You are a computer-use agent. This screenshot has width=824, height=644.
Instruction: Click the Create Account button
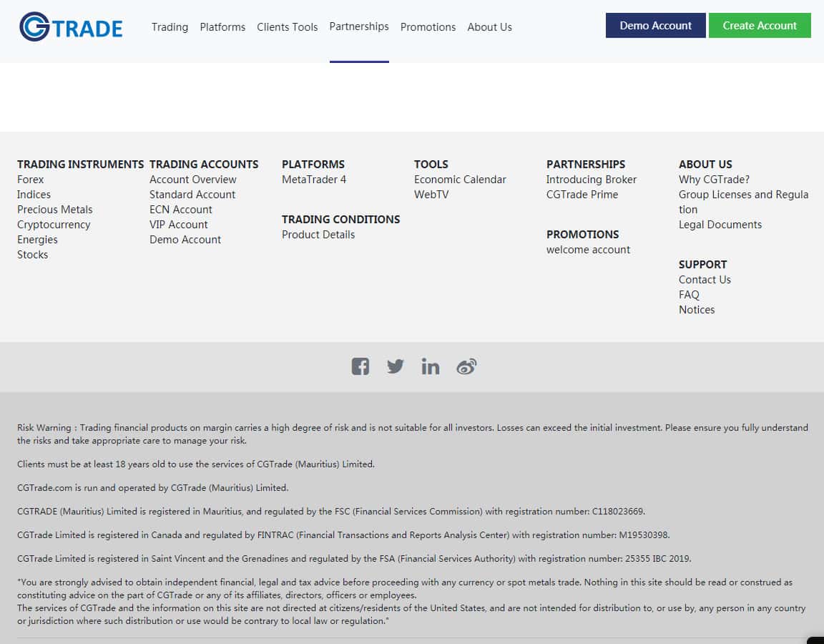[760, 25]
